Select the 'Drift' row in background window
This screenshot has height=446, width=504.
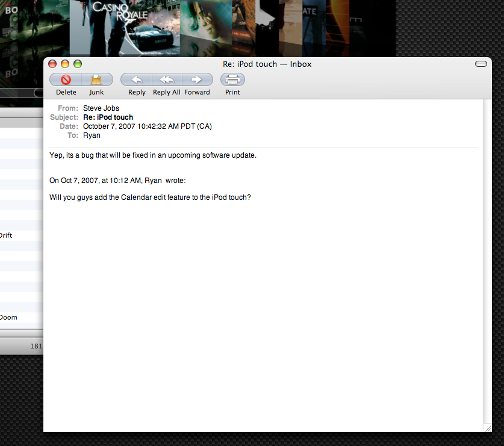pos(22,235)
